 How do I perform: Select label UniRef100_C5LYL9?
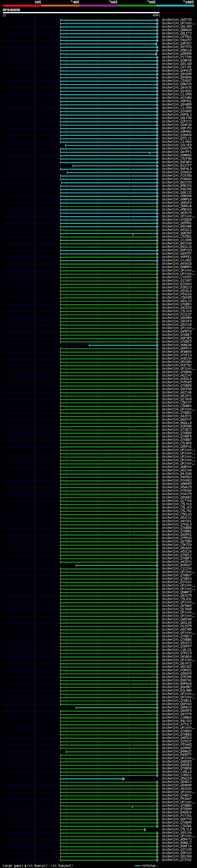pos(176,830)
